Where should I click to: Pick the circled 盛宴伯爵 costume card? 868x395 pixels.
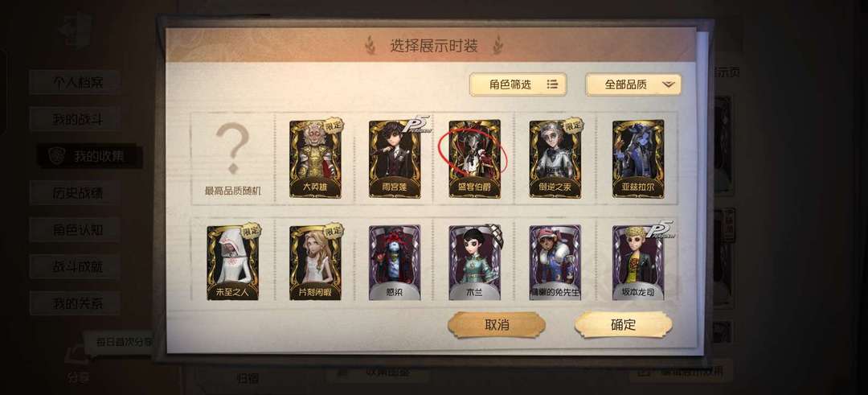[x=474, y=158]
